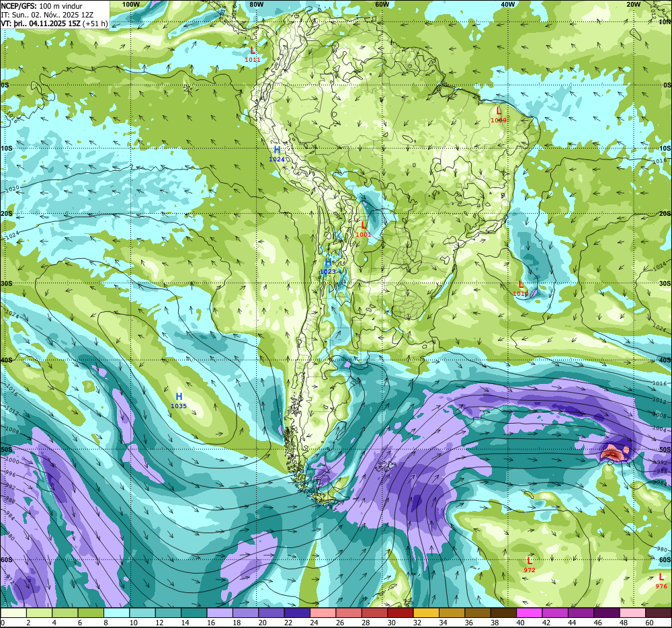Click the L 1009 low over northeast Brazil

tap(499, 115)
